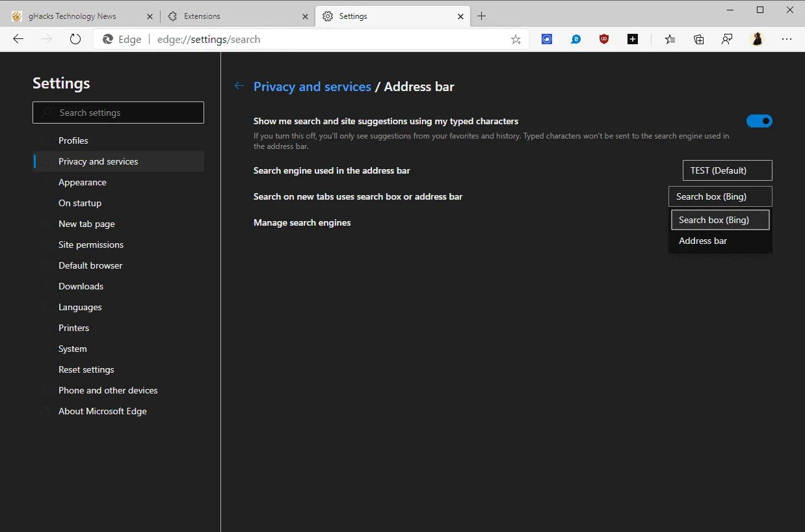Maximize the Edge window

pyautogui.click(x=760, y=10)
